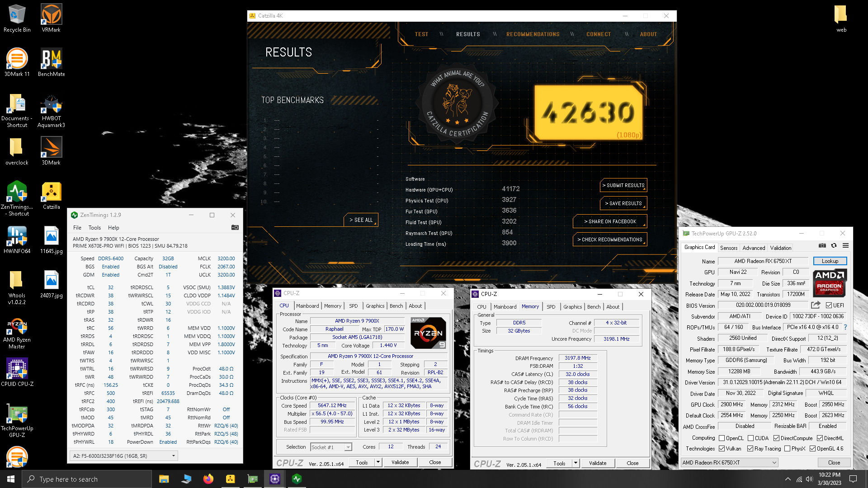
Task: Switch to Advanced tab in GPU-Z
Action: coord(754,248)
